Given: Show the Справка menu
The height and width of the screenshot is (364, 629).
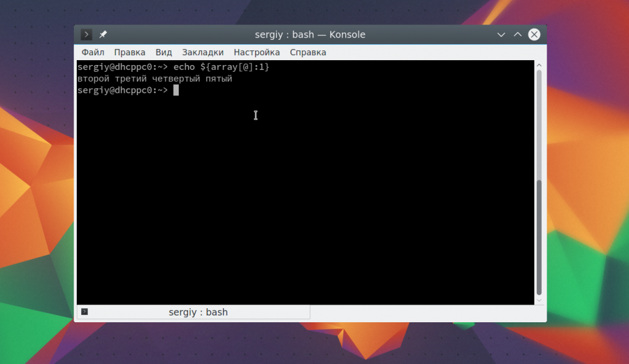Looking at the screenshot, I should pos(308,52).
